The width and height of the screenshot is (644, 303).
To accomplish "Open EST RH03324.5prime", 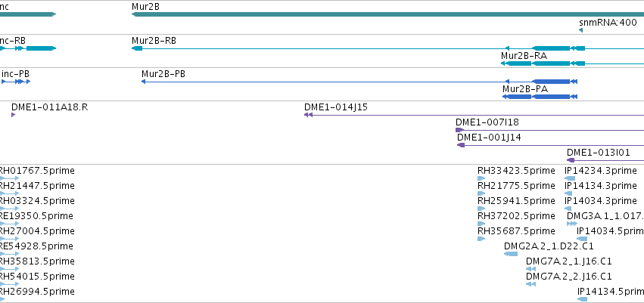I will 37,201.
